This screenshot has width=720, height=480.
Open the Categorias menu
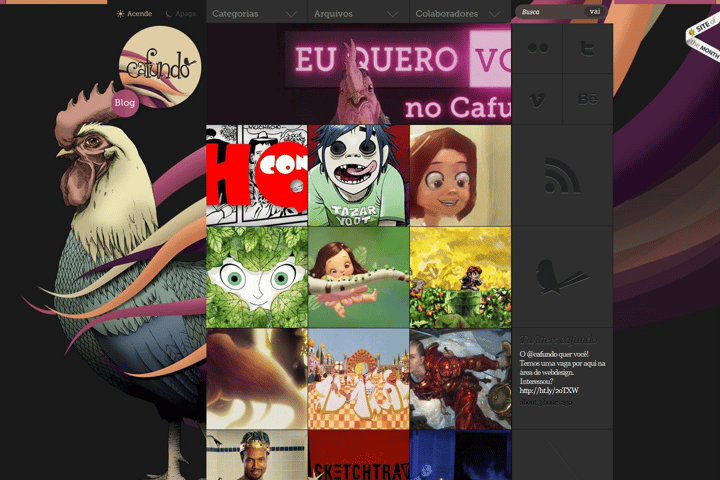pos(257,14)
